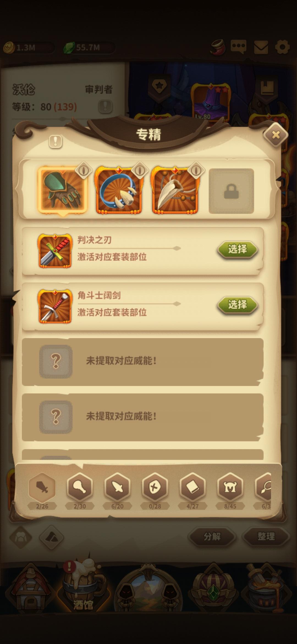297x644 pixels.
Task: Toggle eye icon on tooth necklace slot
Action: 196,171
